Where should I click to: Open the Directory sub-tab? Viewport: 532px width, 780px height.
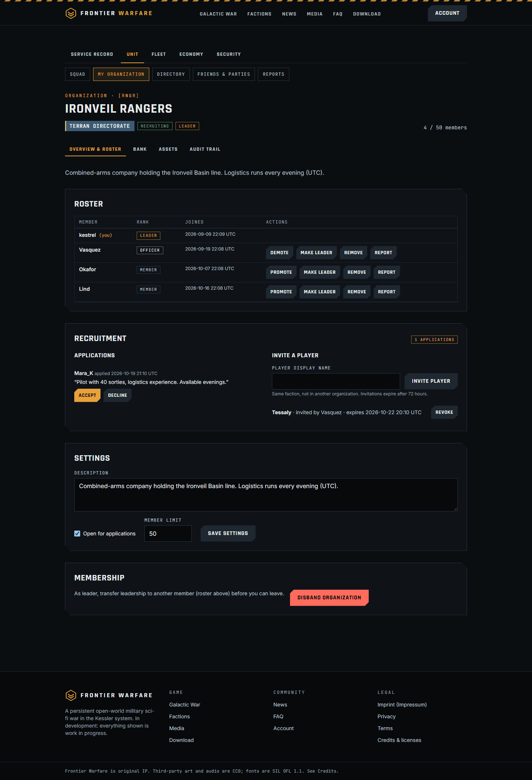point(171,74)
